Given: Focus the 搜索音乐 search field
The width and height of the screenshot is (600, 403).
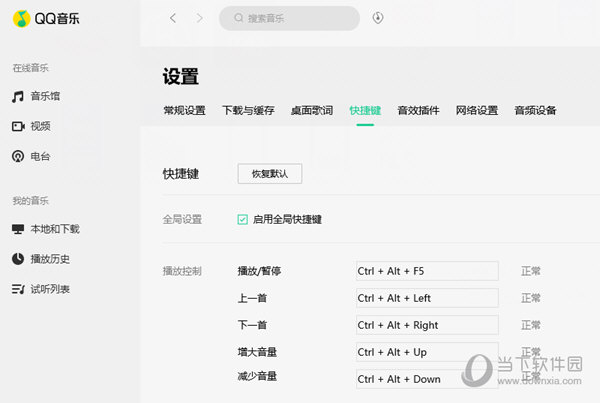Looking at the screenshot, I should click(x=289, y=18).
